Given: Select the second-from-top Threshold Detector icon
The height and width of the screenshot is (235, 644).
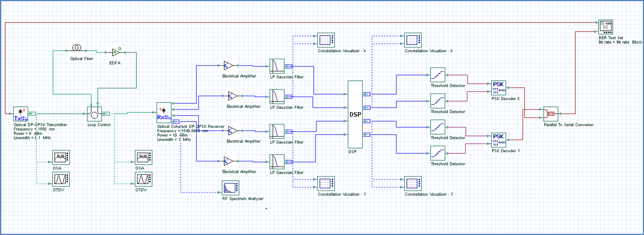Looking at the screenshot, I should pyautogui.click(x=438, y=101).
